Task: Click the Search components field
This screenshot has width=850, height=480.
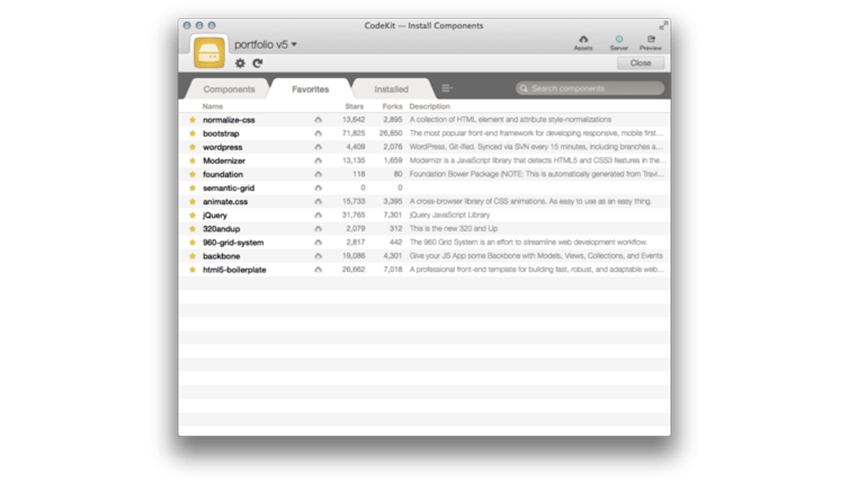Action: coord(592,89)
